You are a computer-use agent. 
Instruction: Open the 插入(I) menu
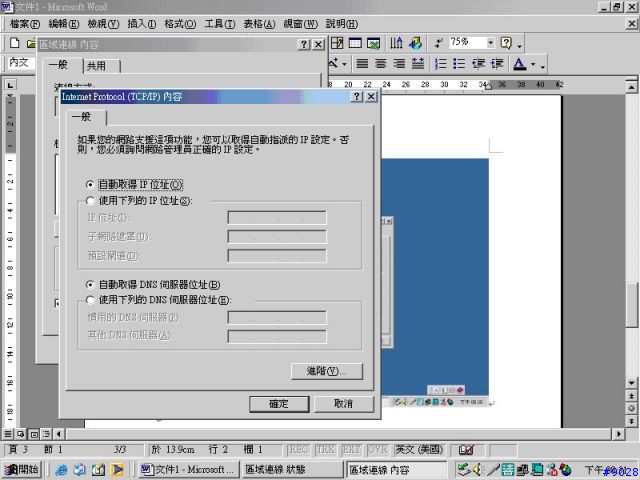[x=142, y=24]
